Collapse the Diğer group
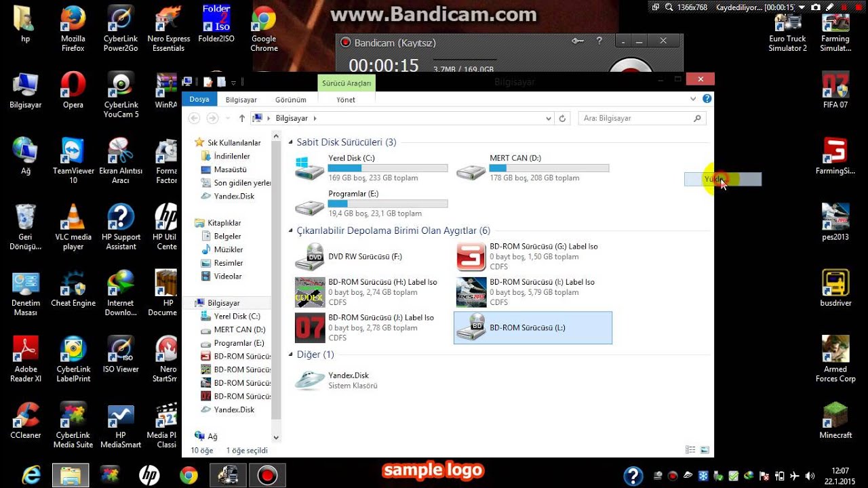868x488 pixels. [x=291, y=354]
